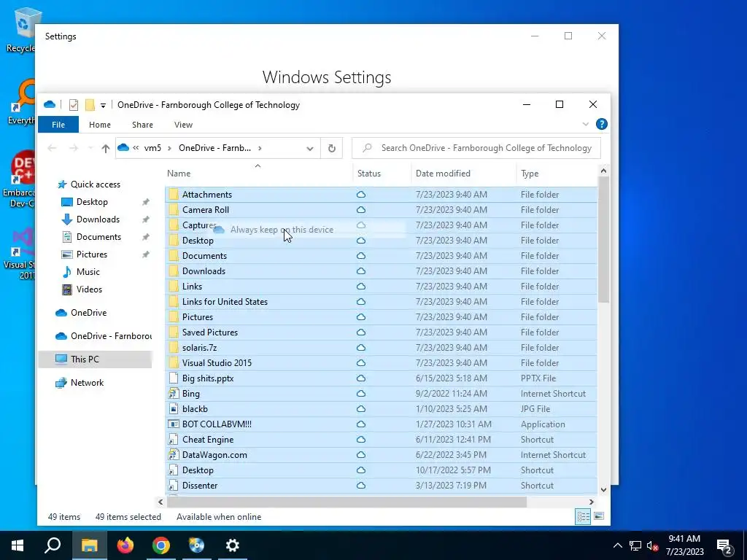This screenshot has height=560, width=747.
Task: Click cloud status icon in Saved Pictures row
Action: point(361,332)
